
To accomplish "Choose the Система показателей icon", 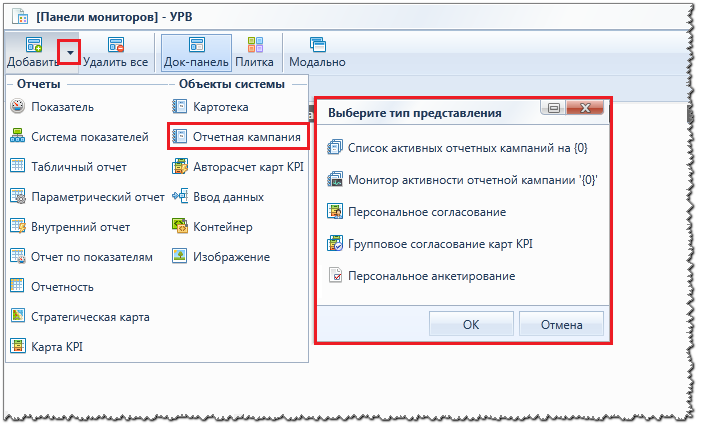I will (17, 136).
